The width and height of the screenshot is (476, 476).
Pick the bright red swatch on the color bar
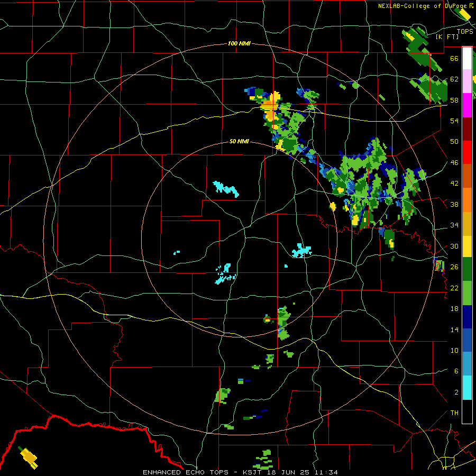[467, 152]
